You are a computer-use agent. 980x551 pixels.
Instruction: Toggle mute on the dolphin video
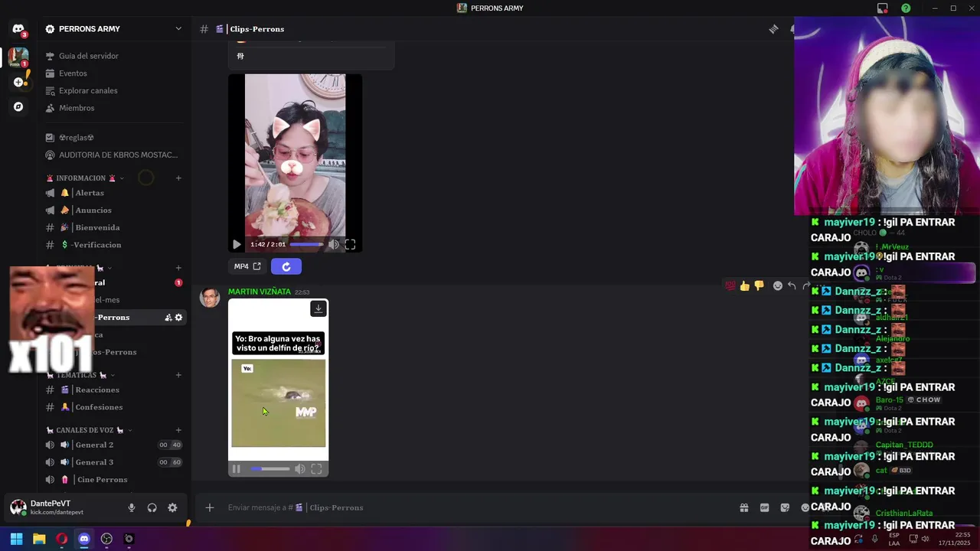point(300,469)
